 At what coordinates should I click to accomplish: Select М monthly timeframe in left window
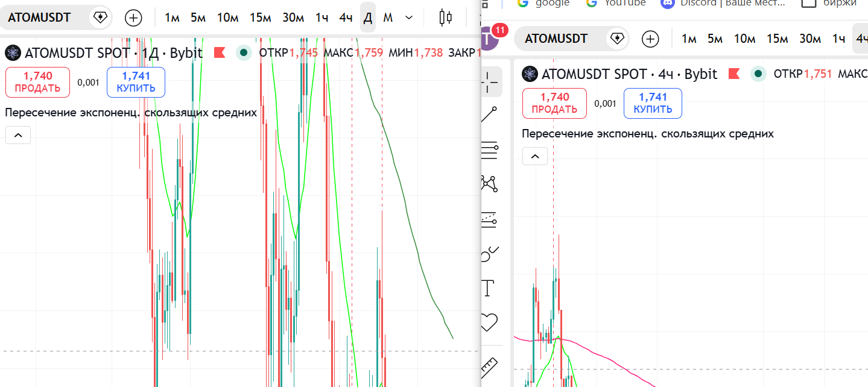coord(388,17)
